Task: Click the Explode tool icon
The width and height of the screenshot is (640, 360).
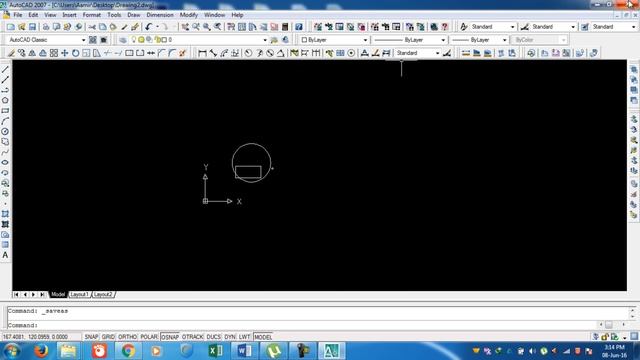Action: click(x=182, y=53)
